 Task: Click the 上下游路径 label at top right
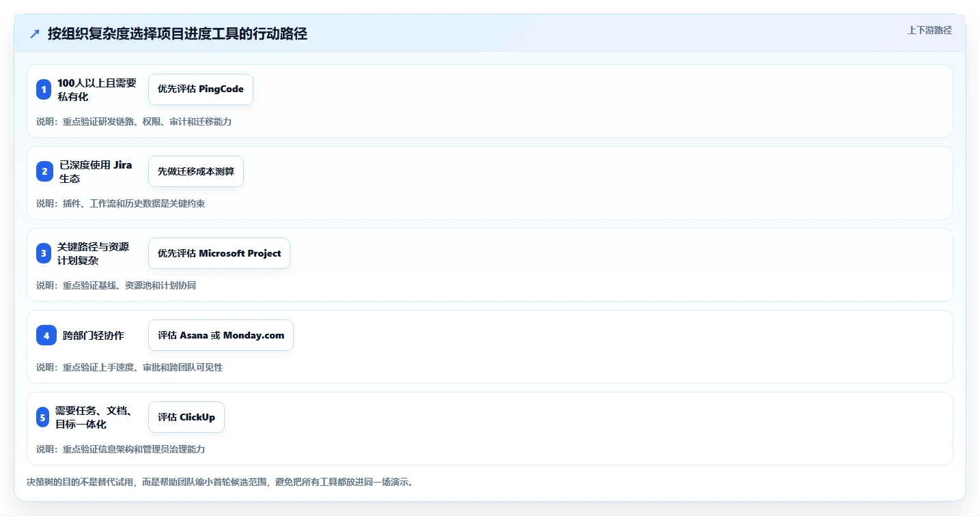point(929,30)
